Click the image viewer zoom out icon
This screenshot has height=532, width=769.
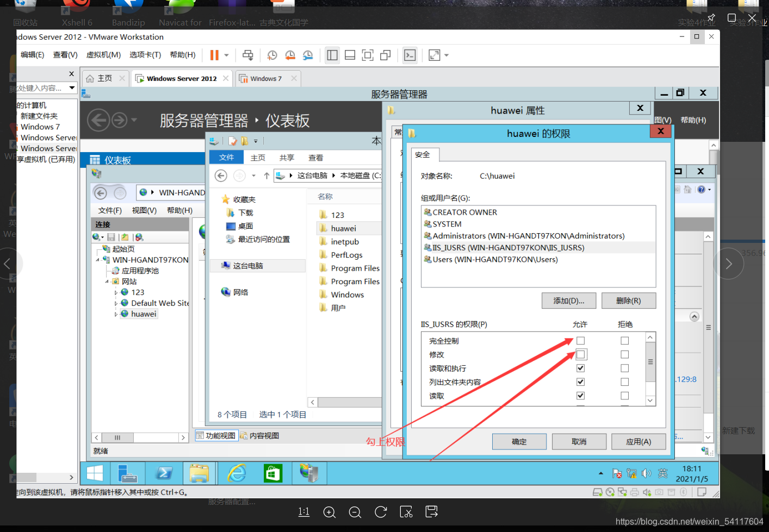[355, 512]
